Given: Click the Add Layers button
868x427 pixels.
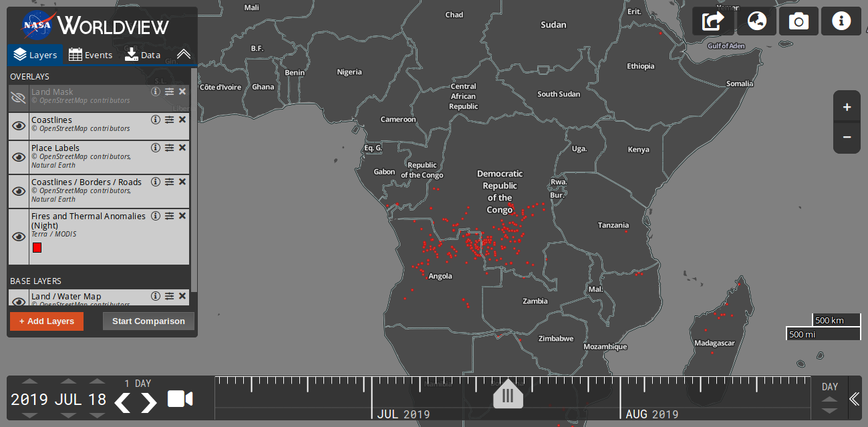Looking at the screenshot, I should (47, 321).
